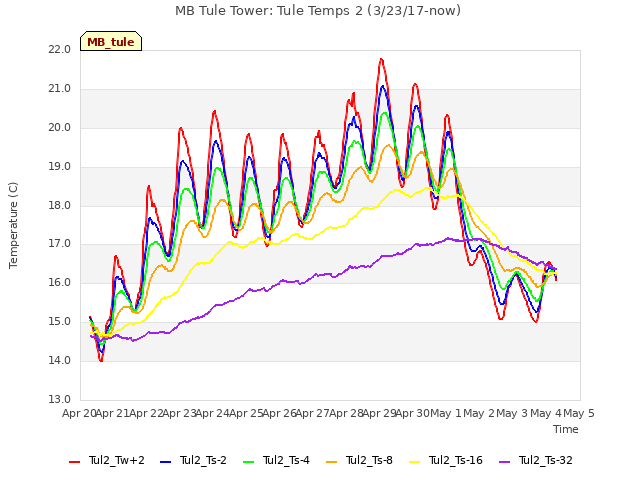Click the 18.0 y-axis tick label

(59, 205)
